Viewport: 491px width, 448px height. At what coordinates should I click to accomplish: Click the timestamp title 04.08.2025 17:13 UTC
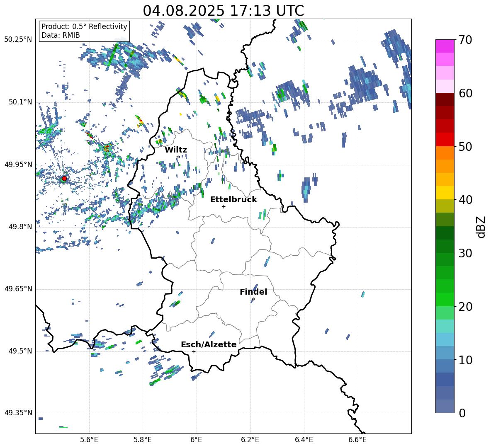point(223,11)
